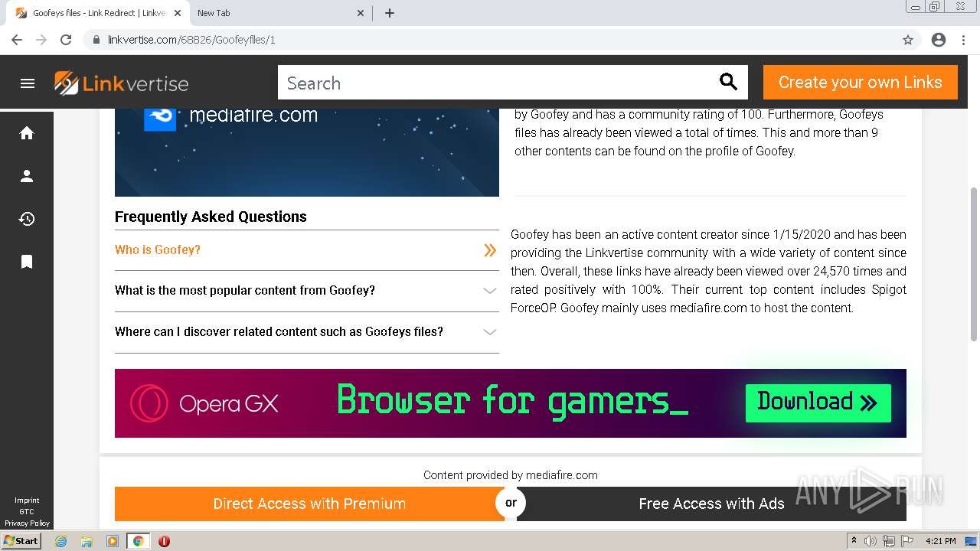Open the bookmarks sidebar icon

pos(27,262)
